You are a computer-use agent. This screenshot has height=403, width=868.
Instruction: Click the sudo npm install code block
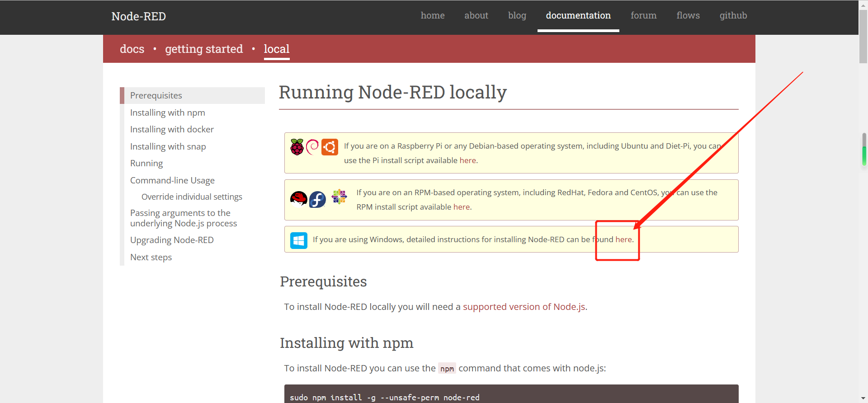511,394
